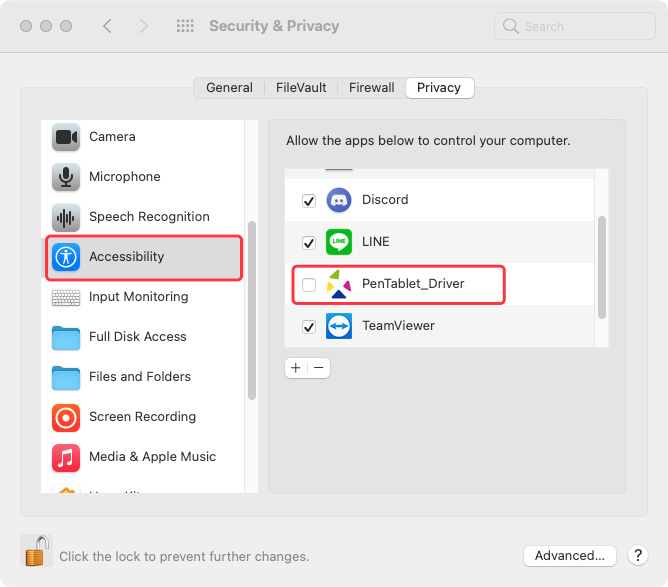Open the Microphone privacy category
Image resolution: width=668 pixels, height=587 pixels.
[144, 177]
